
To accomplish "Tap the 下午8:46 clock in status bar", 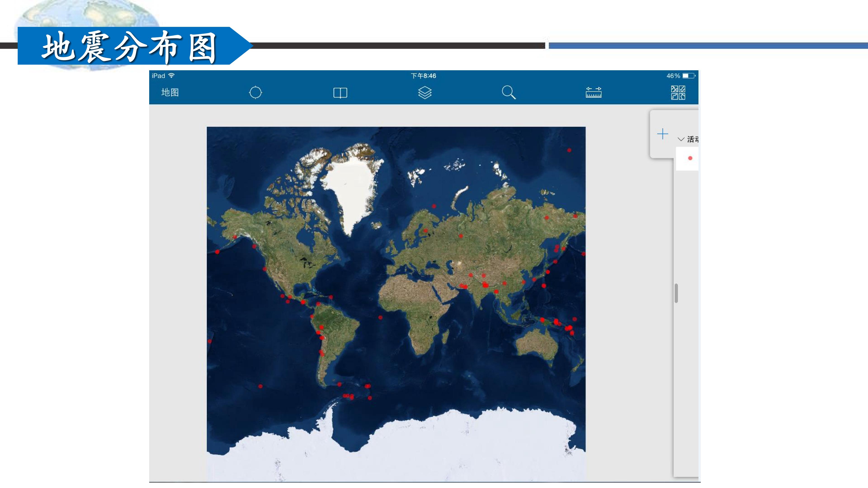I will (x=423, y=76).
